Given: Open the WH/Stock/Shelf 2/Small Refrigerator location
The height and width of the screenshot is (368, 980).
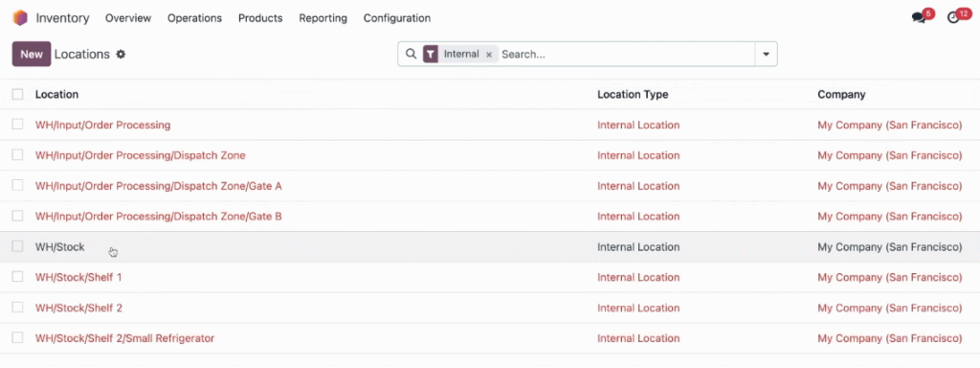Looking at the screenshot, I should click(125, 338).
